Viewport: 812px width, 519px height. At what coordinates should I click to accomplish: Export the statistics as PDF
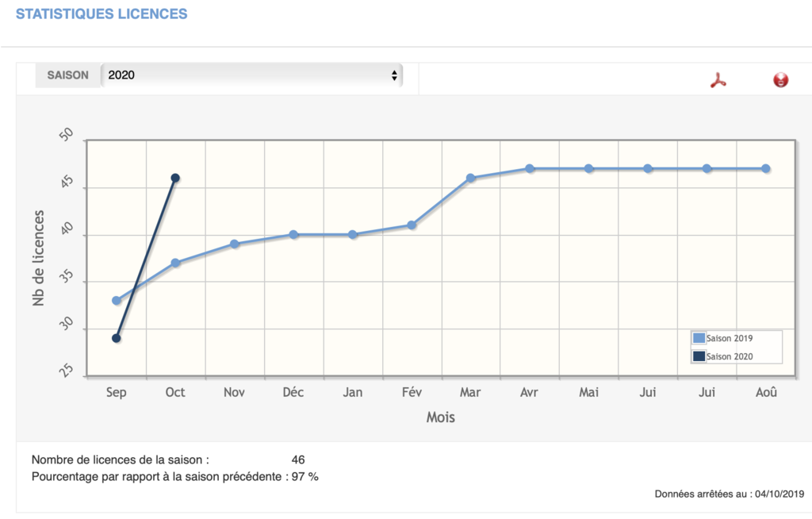click(718, 80)
